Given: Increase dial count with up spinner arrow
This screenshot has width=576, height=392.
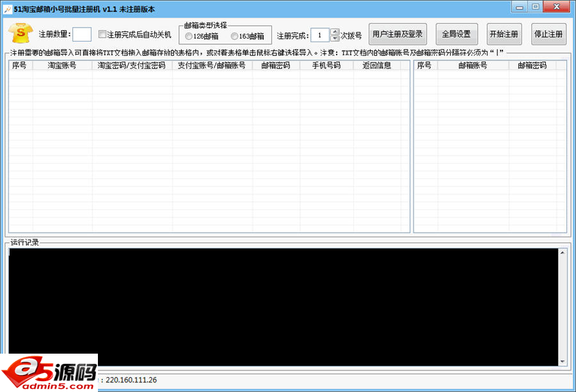Looking at the screenshot, I should tap(335, 31).
